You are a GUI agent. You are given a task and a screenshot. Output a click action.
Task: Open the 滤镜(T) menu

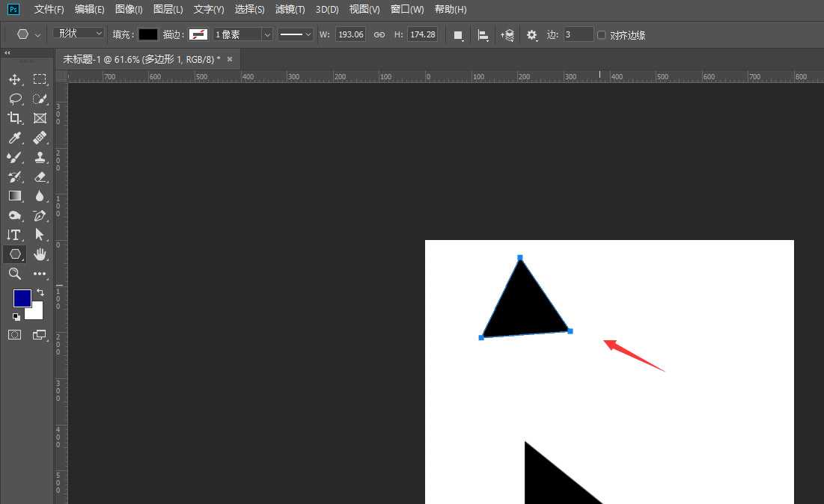[x=290, y=10]
